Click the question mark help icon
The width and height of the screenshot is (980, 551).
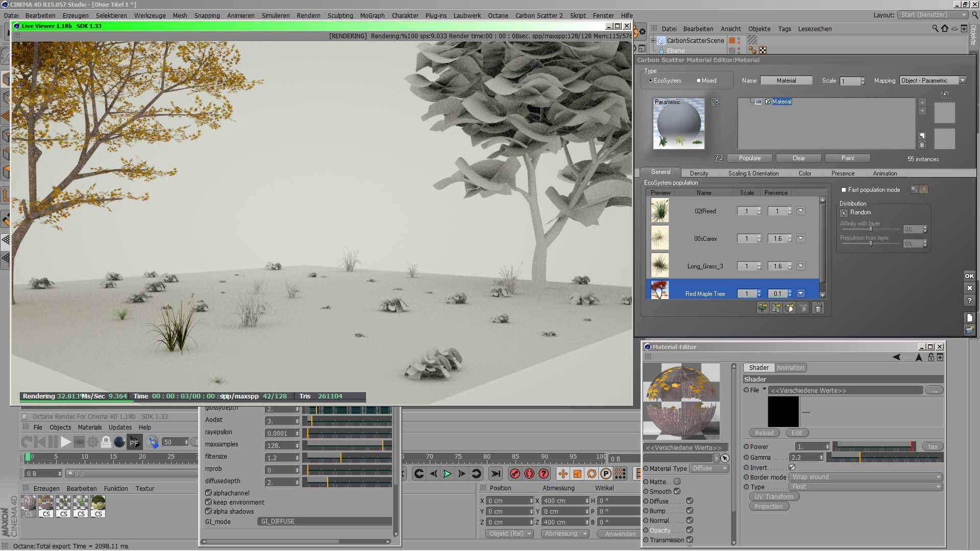pos(969,300)
